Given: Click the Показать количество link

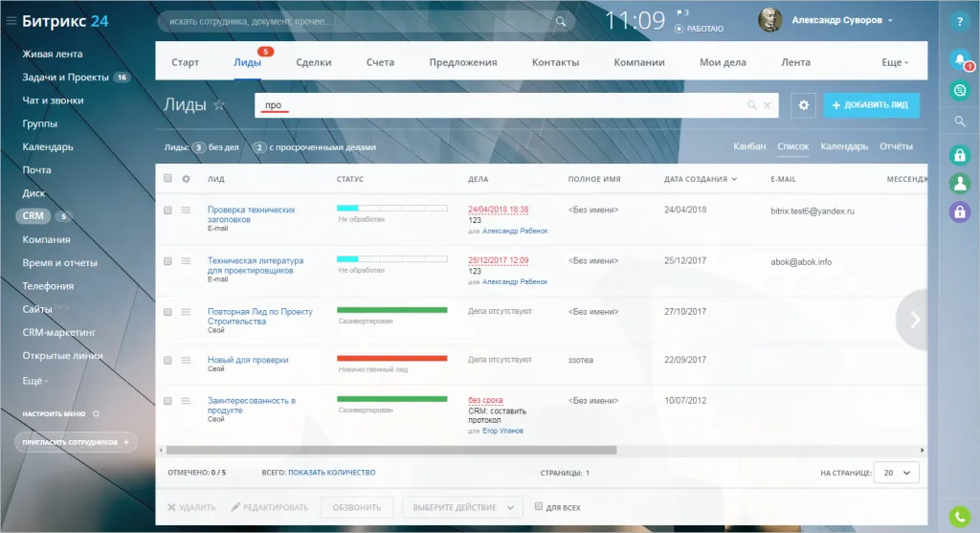Looking at the screenshot, I should point(331,472).
